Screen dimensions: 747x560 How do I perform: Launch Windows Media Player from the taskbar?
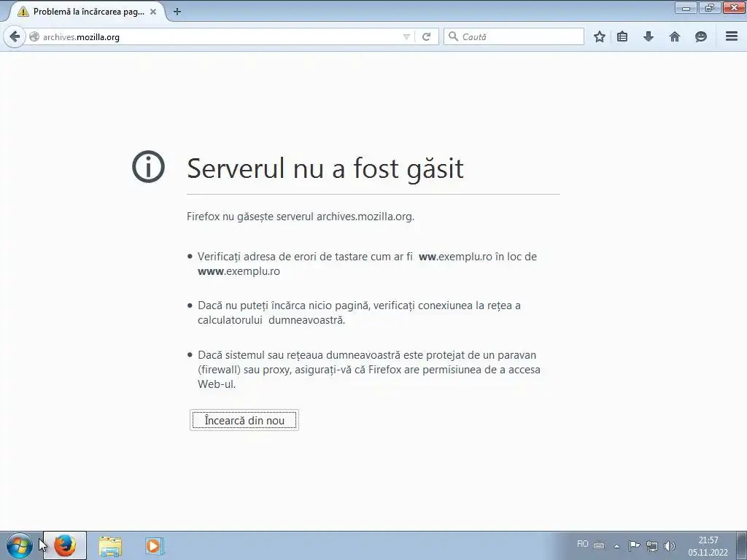pos(155,545)
